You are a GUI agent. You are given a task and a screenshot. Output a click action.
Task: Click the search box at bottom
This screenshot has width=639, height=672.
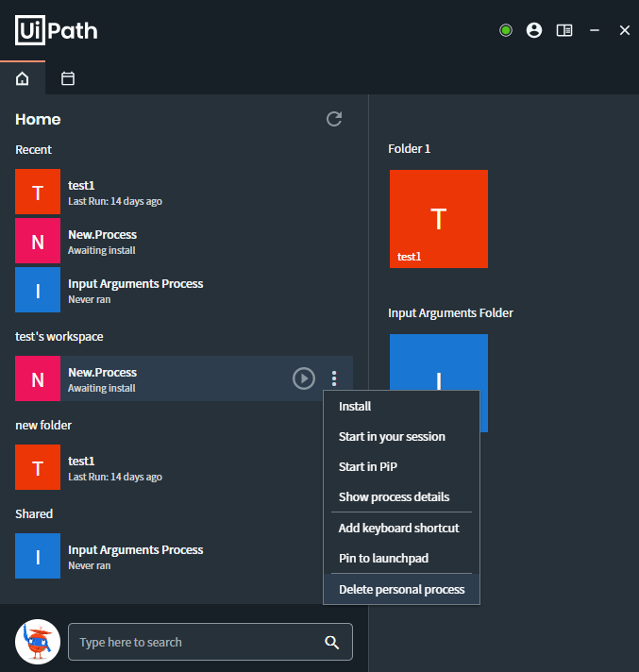[x=210, y=642]
